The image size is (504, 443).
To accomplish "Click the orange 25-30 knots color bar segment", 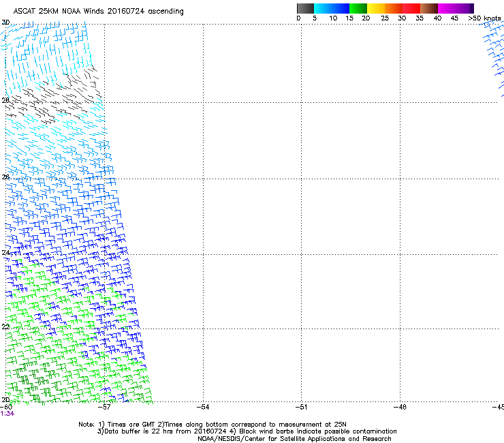I will pos(394,8).
